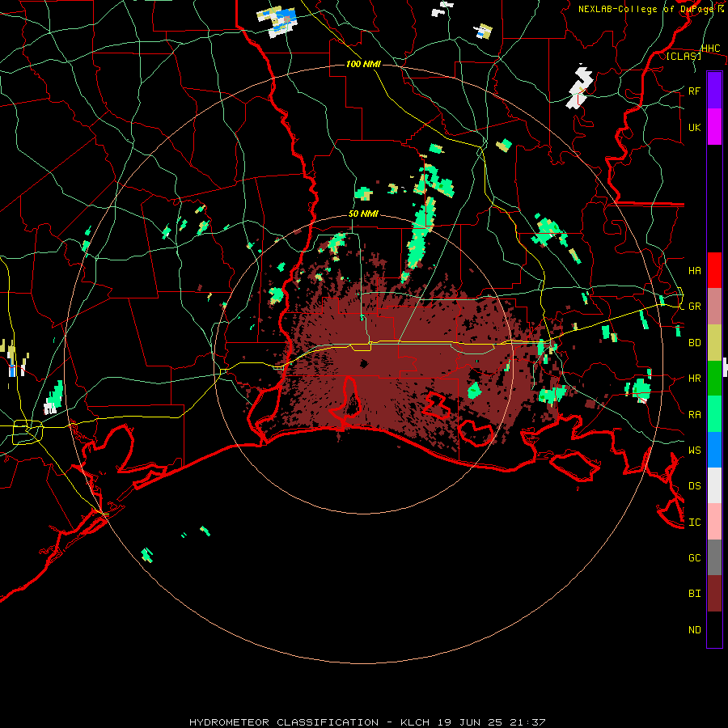The width and height of the screenshot is (728, 728).
Task: Click the RA legend label
Action: point(694,415)
